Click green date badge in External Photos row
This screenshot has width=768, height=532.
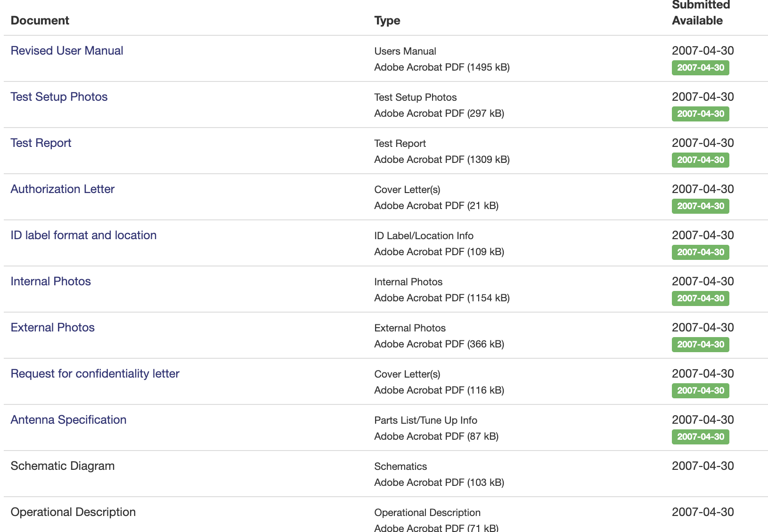[701, 345]
